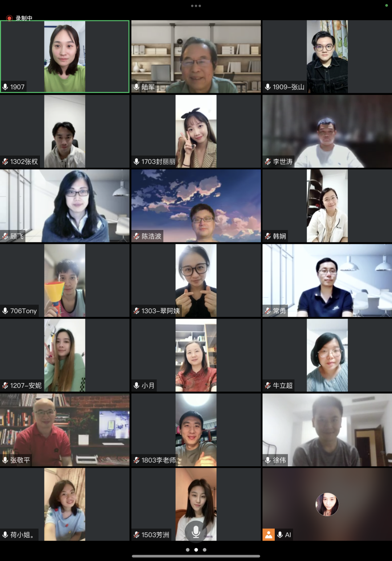Tap the red recording indicator icon
Viewport: 392px width, 561px height.
coord(9,18)
